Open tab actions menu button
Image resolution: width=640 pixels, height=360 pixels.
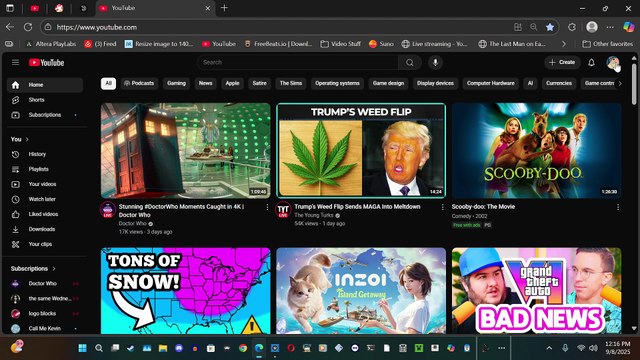[x=10, y=8]
